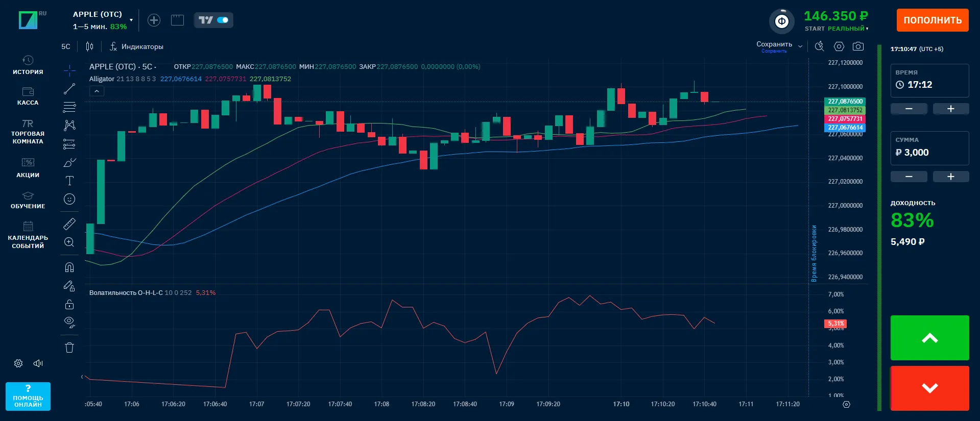Toggle lock all drawings padlock

tap(69, 305)
